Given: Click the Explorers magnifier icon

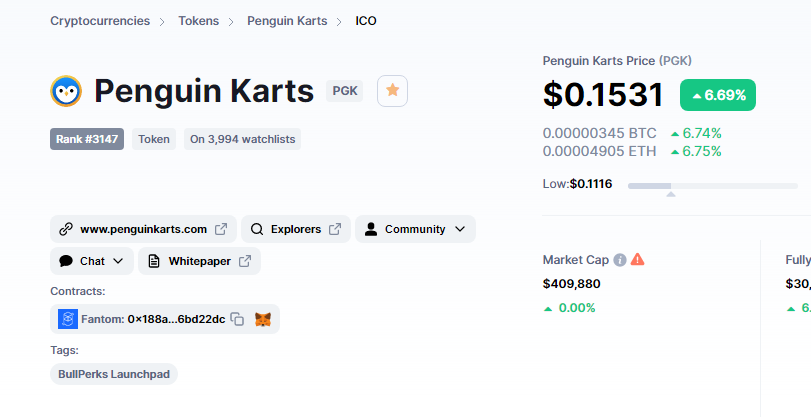Looking at the screenshot, I should (x=257, y=229).
